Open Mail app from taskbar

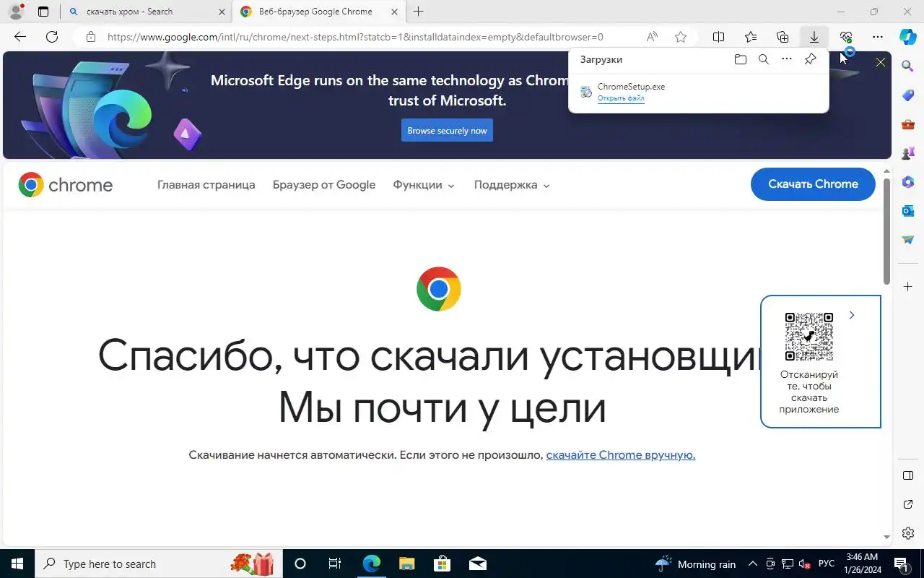[477, 564]
